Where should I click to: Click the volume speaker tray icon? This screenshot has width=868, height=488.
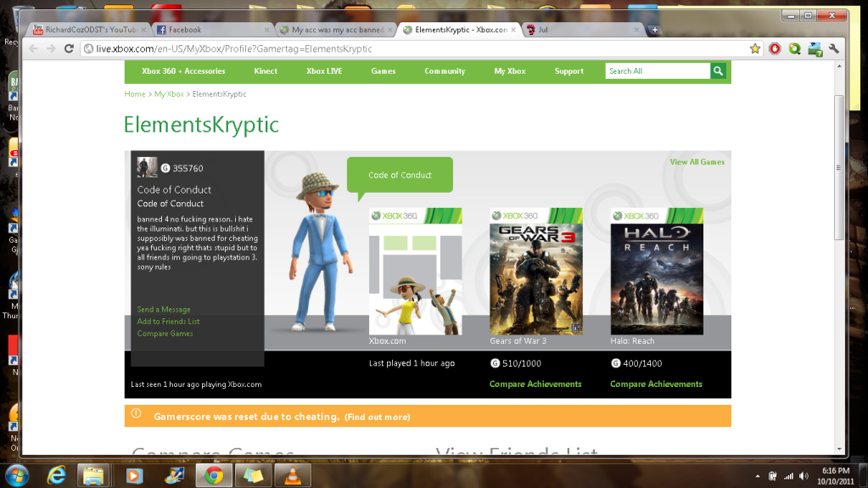coord(804,476)
